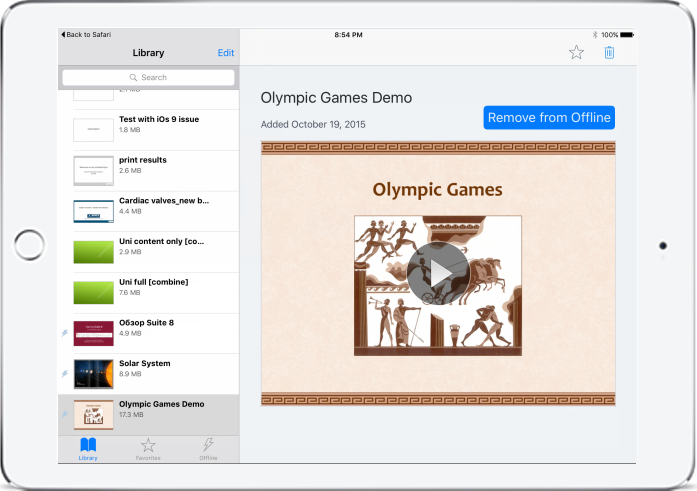The width and height of the screenshot is (697, 491).
Task: Open 'Test with iOs 9 issue' item
Action: (x=148, y=130)
